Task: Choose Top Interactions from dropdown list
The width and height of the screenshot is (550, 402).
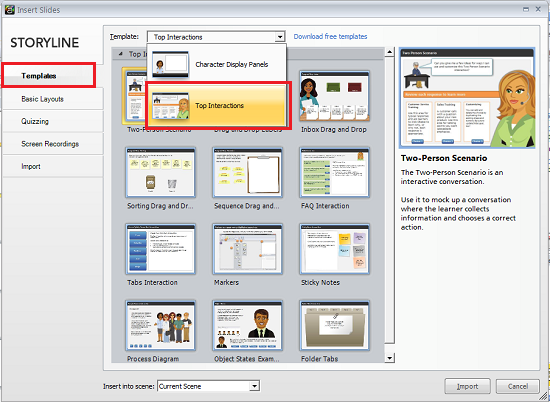Action: pos(216,105)
